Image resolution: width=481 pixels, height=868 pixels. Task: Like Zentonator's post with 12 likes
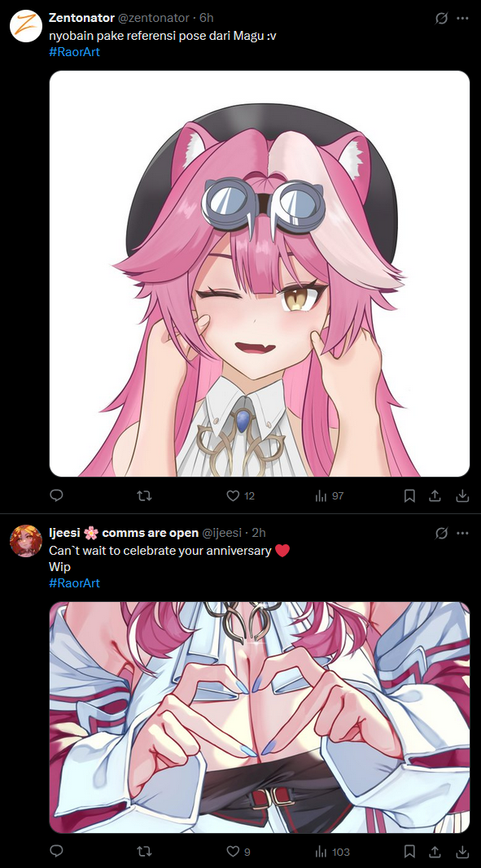tap(241, 495)
